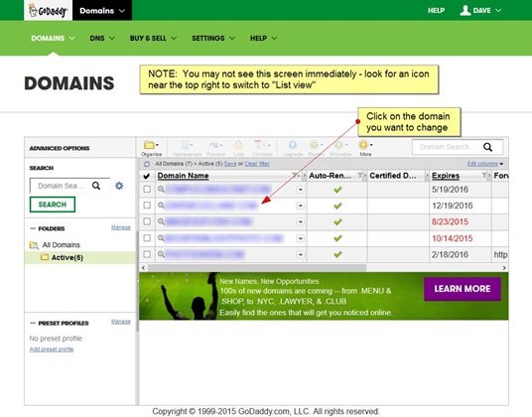Check the box for the 8/23/2015 domain
The image size is (532, 417).
147,221
